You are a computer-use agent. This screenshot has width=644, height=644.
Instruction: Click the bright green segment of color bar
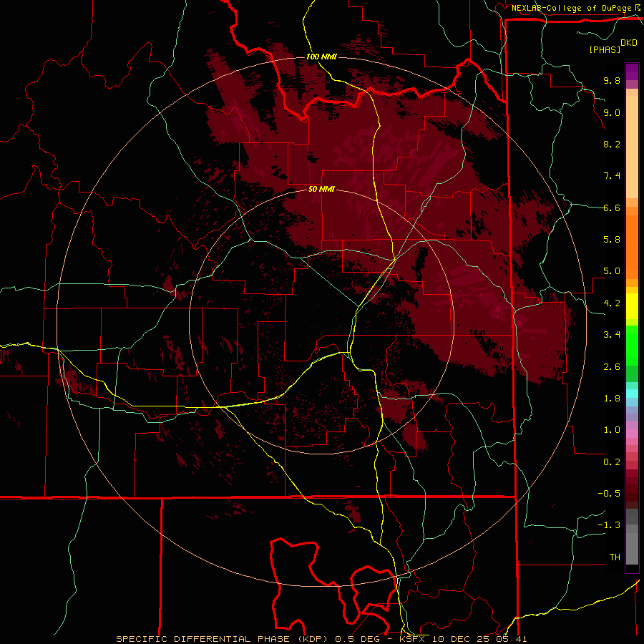tap(632, 344)
